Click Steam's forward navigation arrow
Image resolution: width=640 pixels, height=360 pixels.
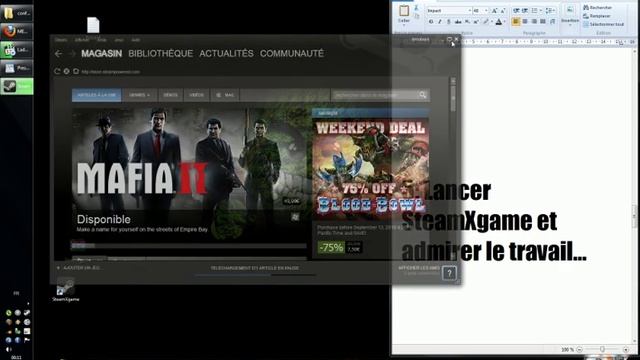tap(72, 53)
